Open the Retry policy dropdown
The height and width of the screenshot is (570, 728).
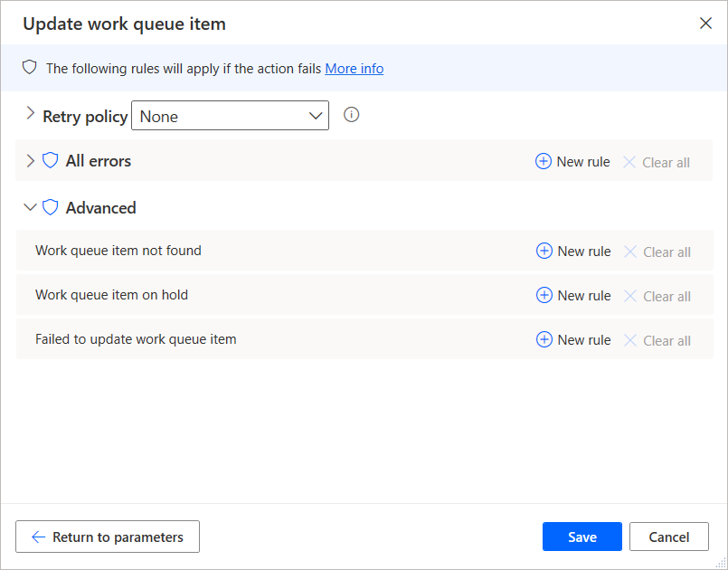click(x=230, y=116)
